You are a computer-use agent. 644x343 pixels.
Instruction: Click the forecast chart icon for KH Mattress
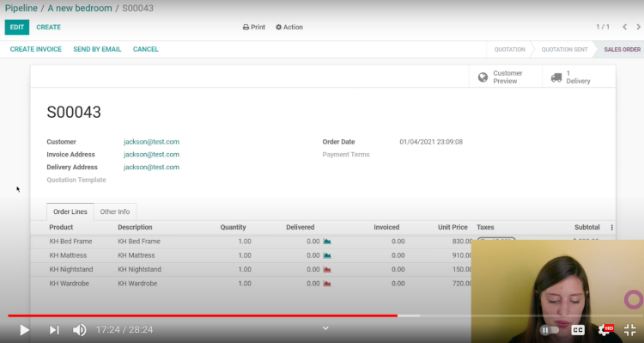pos(327,255)
